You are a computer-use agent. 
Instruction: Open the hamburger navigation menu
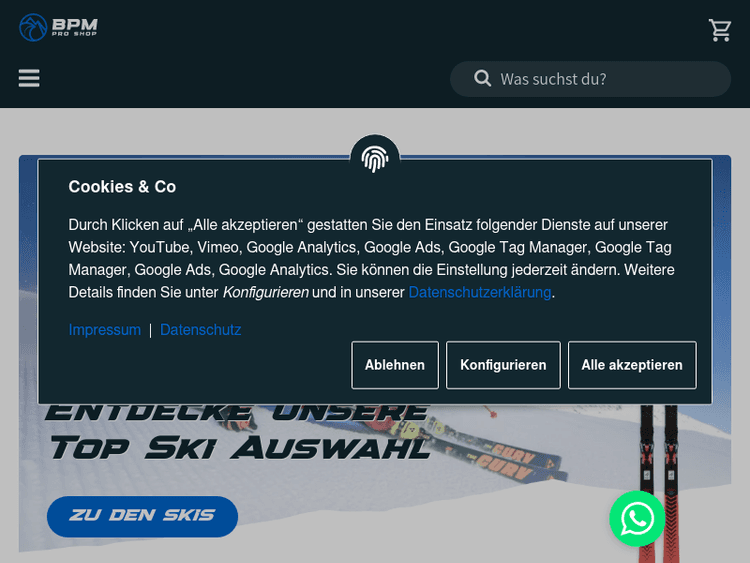tap(29, 78)
